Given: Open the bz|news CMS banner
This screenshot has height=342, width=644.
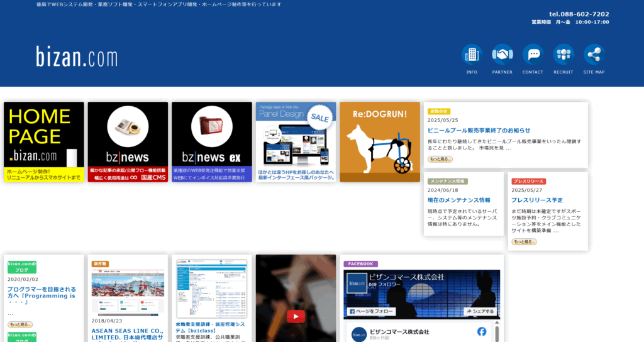Looking at the screenshot, I should 128,142.
